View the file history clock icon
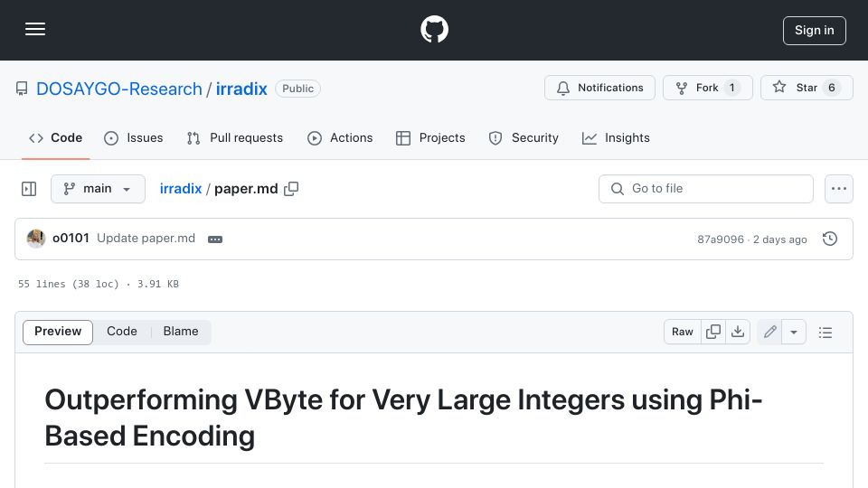 pos(830,239)
